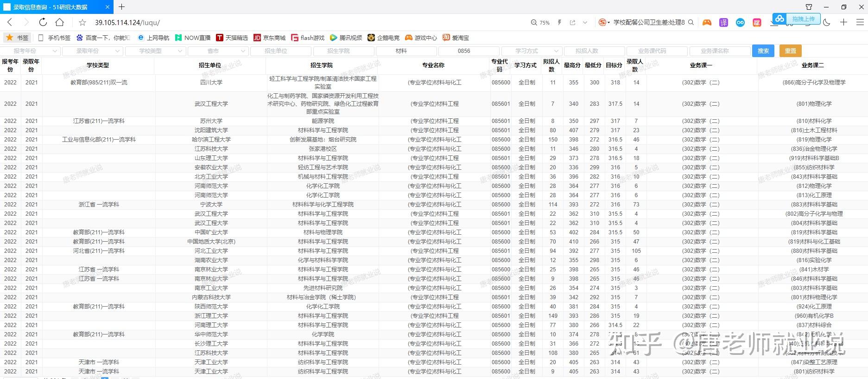Image resolution: width=868 pixels, height=379 pixels.
Task: Click the 四川大学 cell
Action: 211,83
